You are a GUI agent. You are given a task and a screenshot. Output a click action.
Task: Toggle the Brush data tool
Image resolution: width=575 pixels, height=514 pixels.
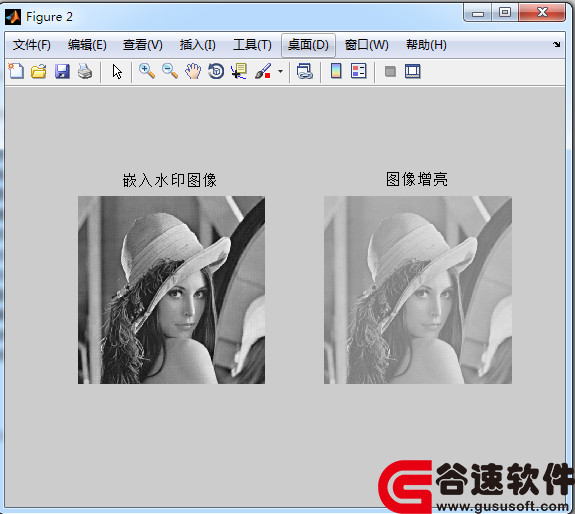[x=263, y=71]
